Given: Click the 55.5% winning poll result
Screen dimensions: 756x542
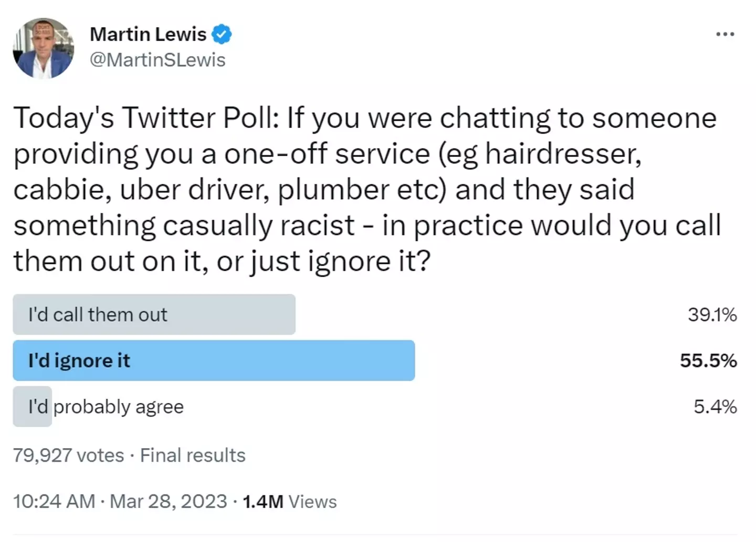Looking at the screenshot, I should tap(708, 361).
